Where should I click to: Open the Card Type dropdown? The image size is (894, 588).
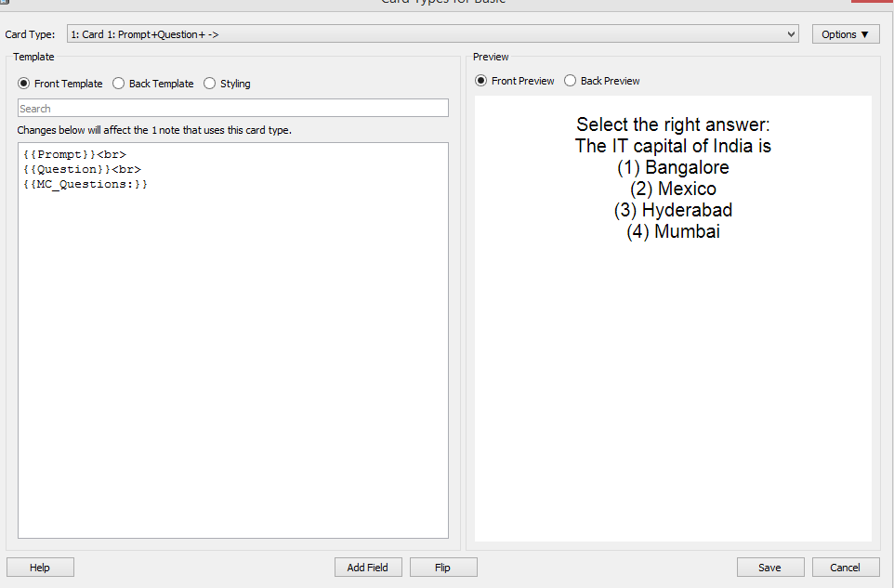click(432, 34)
